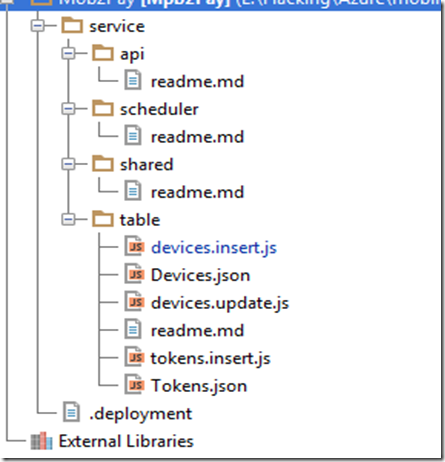Click the .deployment file document icon
This screenshot has height=462, width=445.
click(x=71, y=413)
